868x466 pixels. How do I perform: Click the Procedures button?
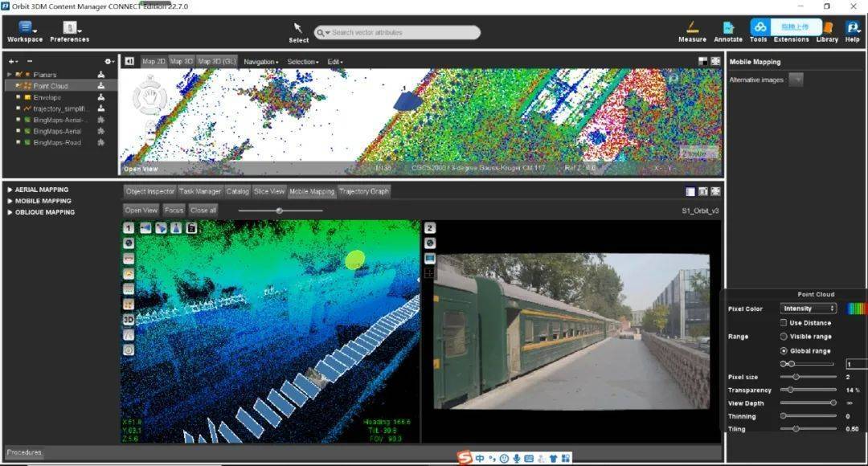tap(24, 452)
